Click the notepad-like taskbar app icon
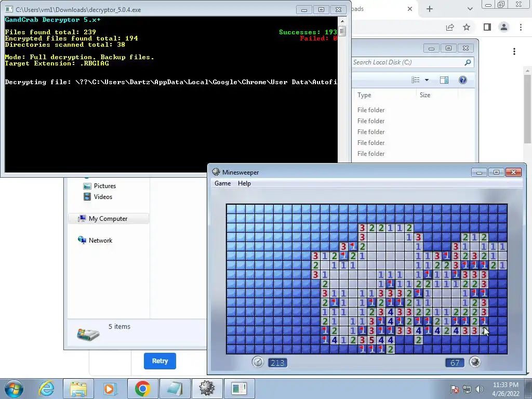532x399 pixels. [175, 389]
